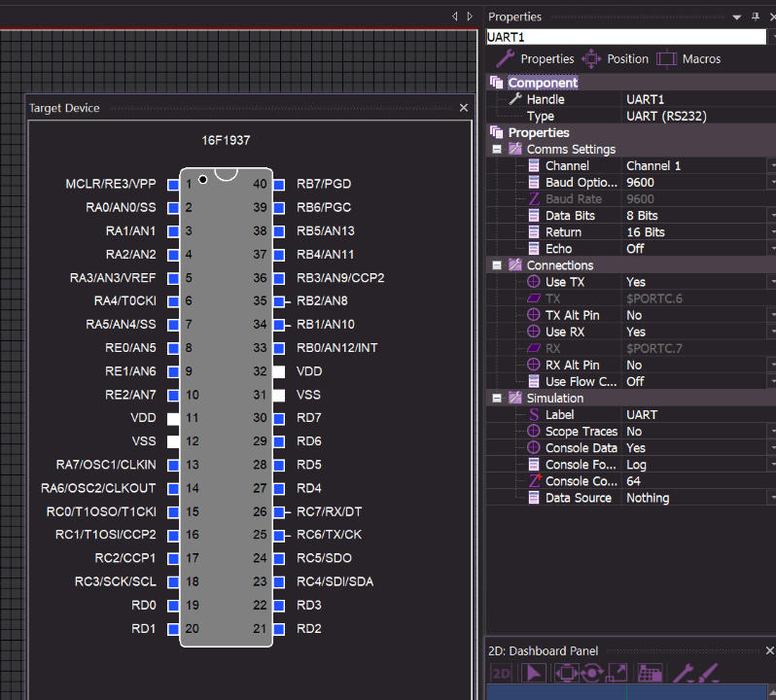Open the grid table icon in Dashboard toolbar
Screen dimensions: 776x700
point(650,674)
